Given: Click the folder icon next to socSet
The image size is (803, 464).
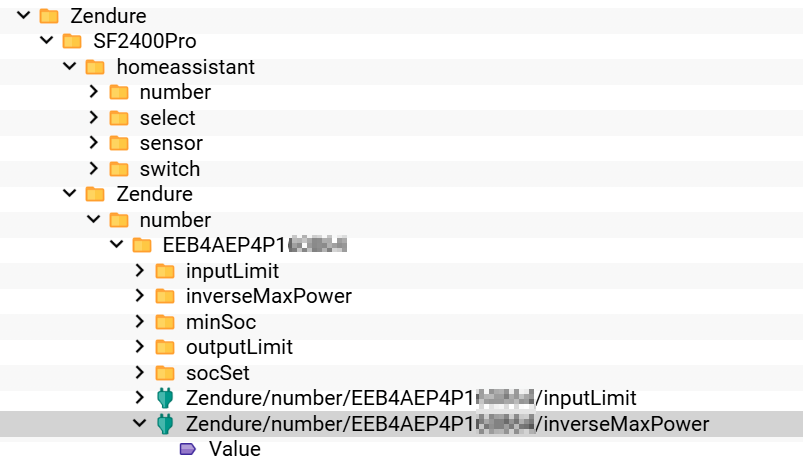Looking at the screenshot, I should [x=165, y=373].
